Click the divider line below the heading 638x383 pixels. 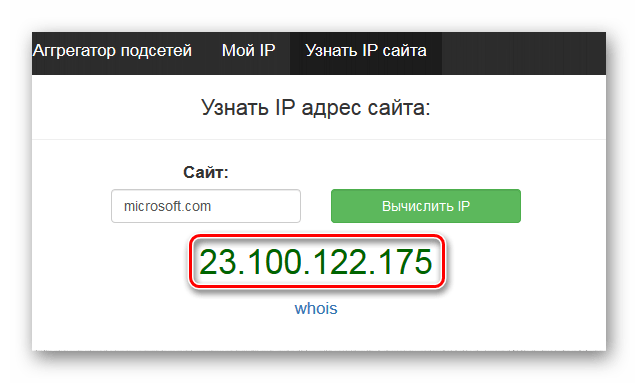[x=319, y=139]
